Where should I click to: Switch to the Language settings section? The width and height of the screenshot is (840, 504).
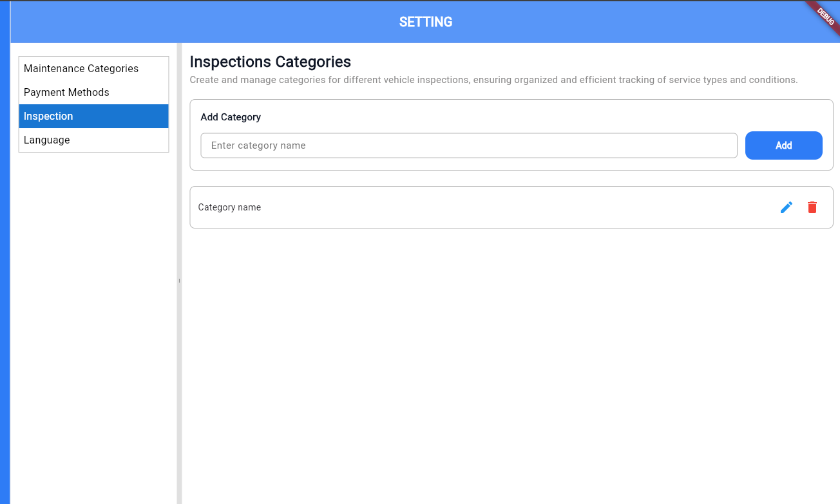click(46, 140)
